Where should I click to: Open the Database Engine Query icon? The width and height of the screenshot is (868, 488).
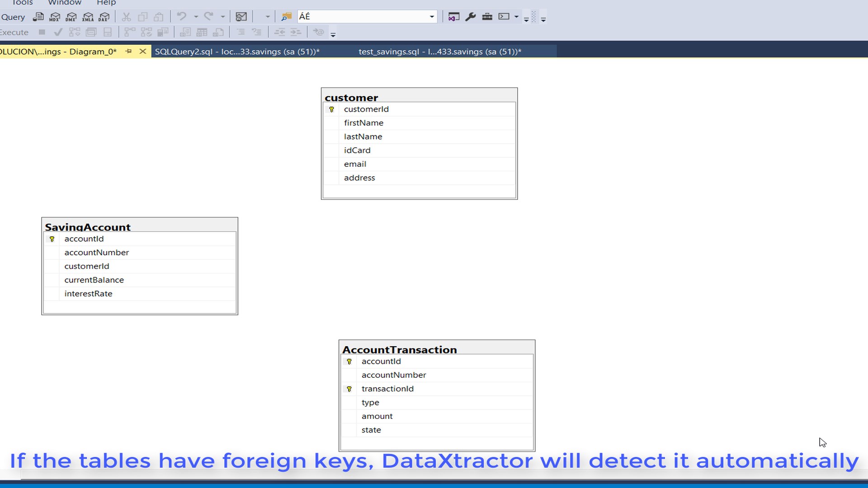click(38, 17)
